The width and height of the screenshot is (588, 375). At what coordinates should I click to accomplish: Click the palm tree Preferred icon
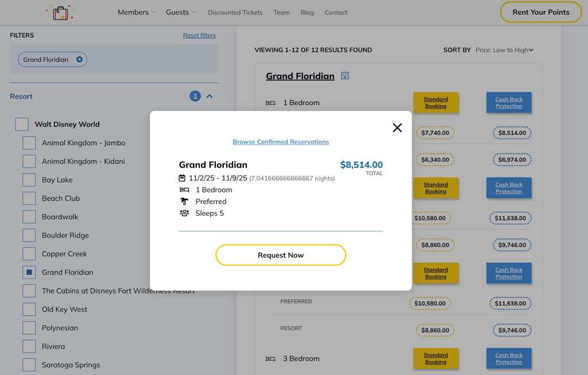click(x=184, y=202)
